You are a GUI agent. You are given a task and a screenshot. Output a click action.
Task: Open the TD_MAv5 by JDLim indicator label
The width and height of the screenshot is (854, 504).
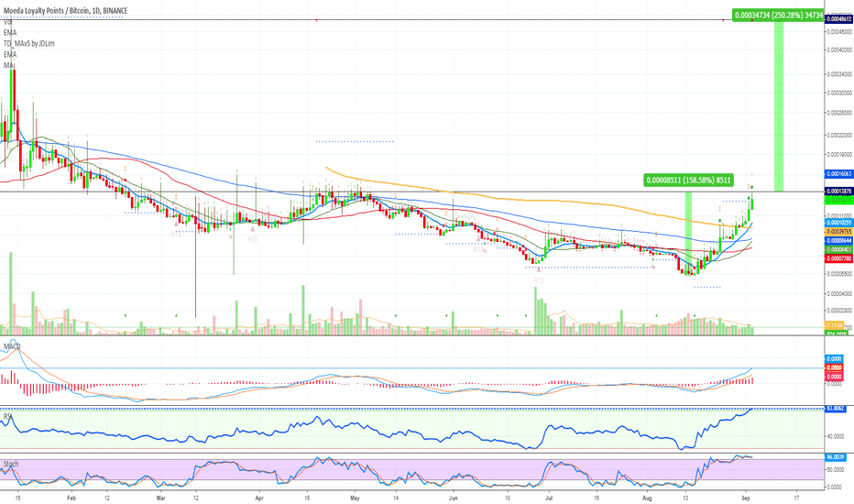pos(29,44)
